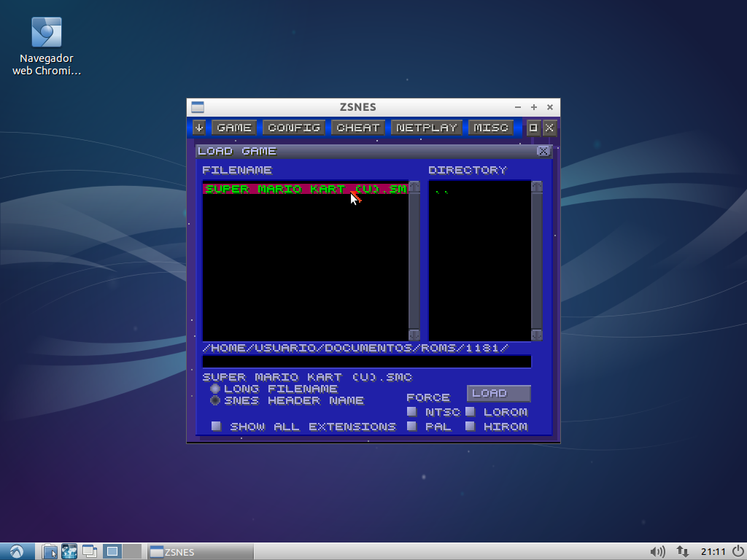
Task: Select the Long Filename radio option
Action: 215,389
